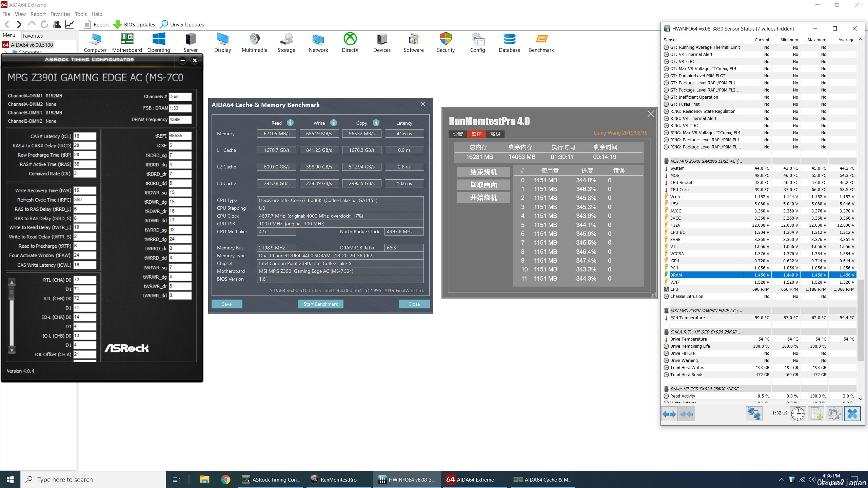868x488 pixels.
Task: Click the HWiNFO log file icon
Action: (x=816, y=414)
